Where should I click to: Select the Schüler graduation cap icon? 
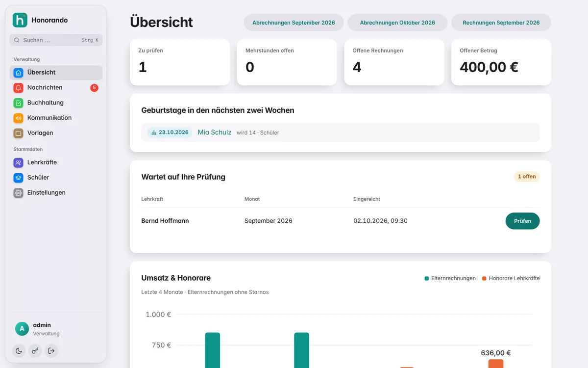point(19,178)
